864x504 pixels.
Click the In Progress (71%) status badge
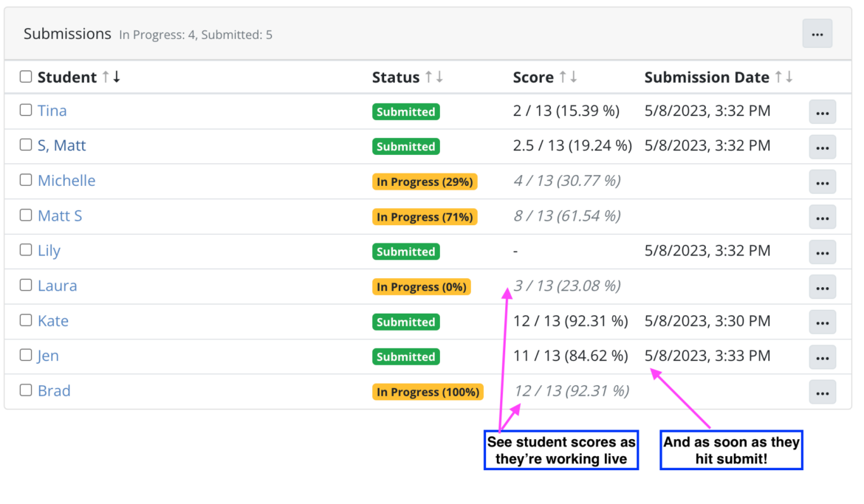[x=425, y=217]
